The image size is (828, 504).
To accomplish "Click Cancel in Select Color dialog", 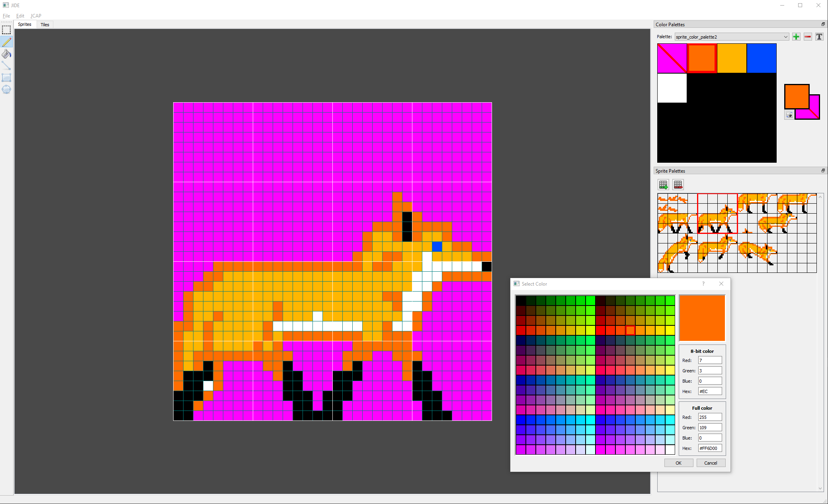I will pyautogui.click(x=711, y=463).
